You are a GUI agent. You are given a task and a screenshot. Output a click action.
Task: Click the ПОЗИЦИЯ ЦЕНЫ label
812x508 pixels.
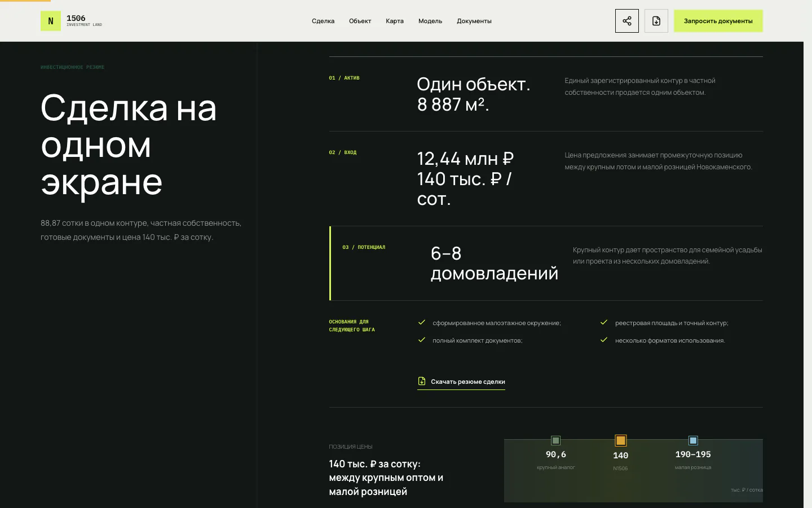pyautogui.click(x=351, y=446)
